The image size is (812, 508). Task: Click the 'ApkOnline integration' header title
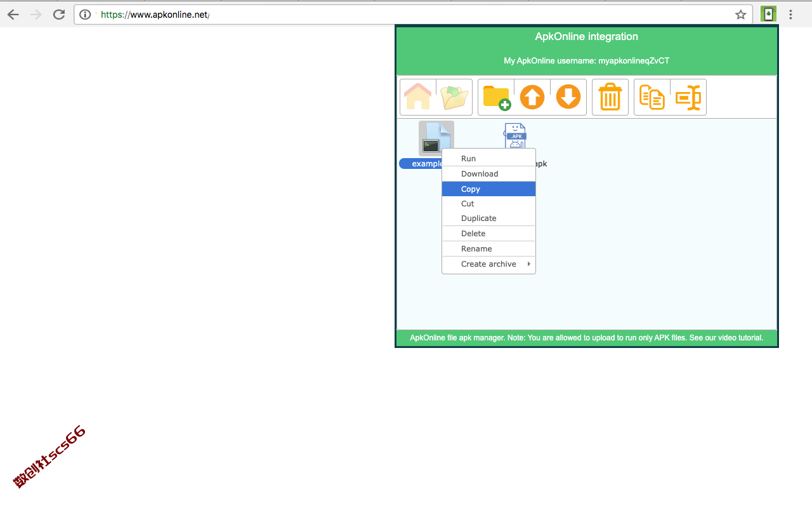(587, 37)
